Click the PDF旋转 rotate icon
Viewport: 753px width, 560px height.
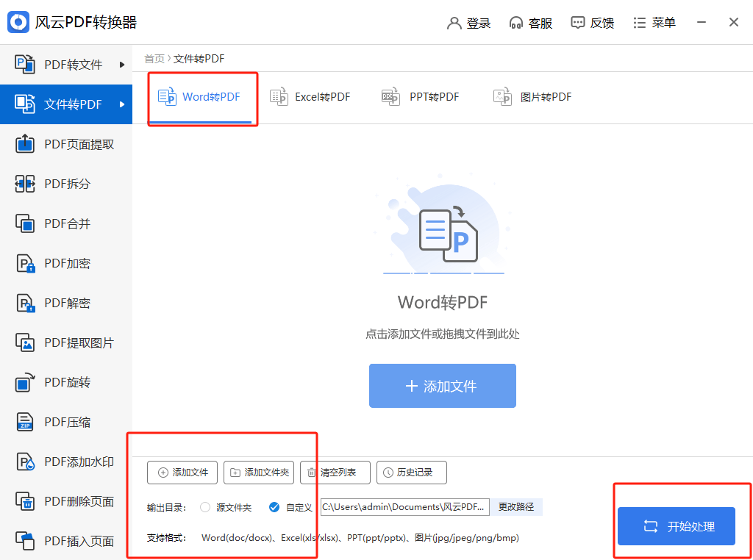click(x=25, y=382)
